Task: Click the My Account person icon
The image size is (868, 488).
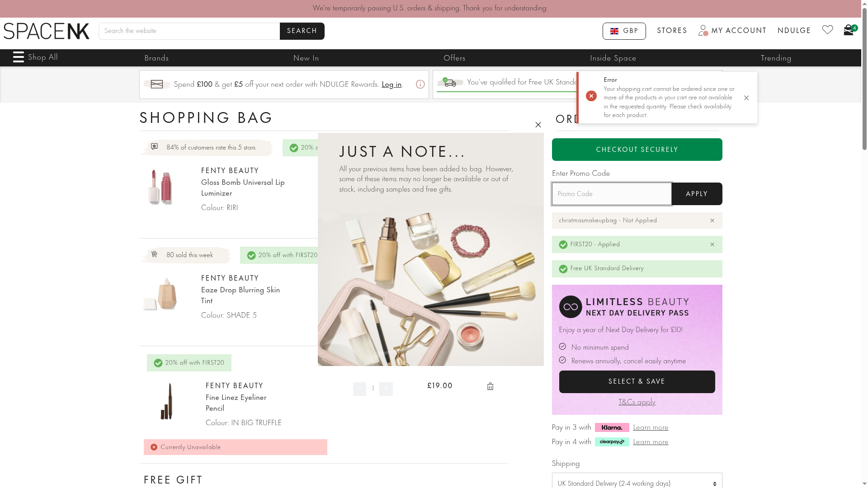Action: point(703,31)
